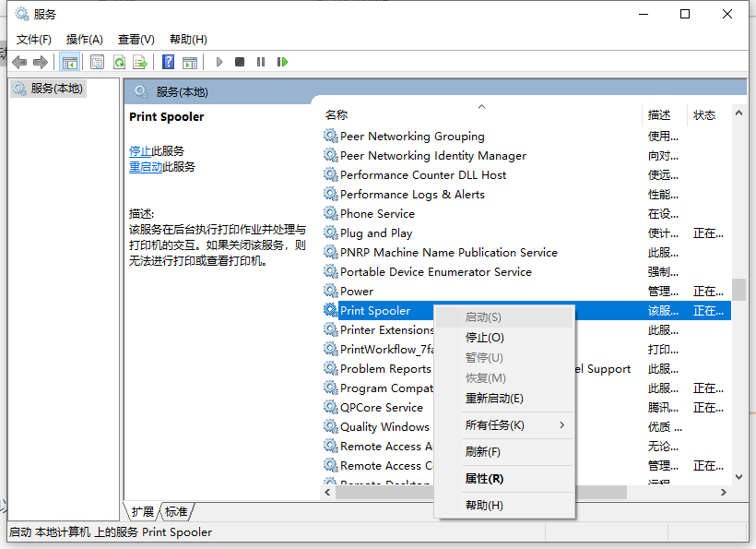The height and width of the screenshot is (549, 756).
Task: Click the Export list toolbar icon
Action: point(140,62)
